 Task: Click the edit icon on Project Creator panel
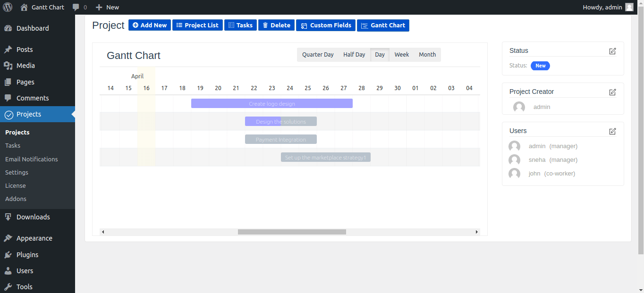click(x=612, y=92)
